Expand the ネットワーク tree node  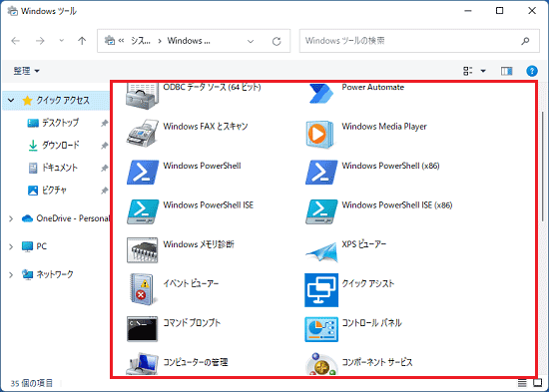tap(11, 274)
